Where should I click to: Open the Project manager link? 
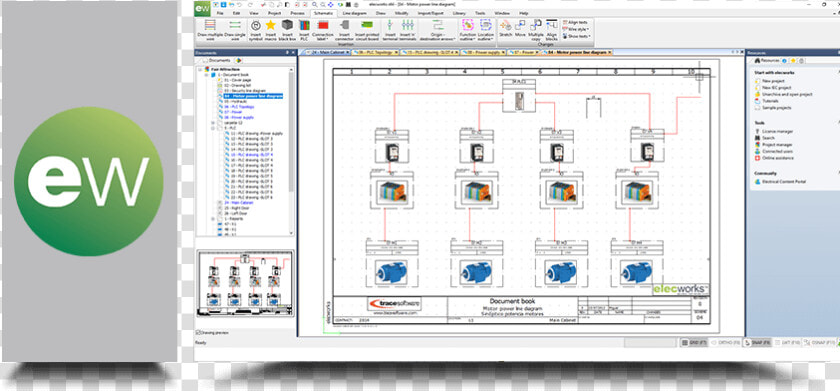(777, 145)
